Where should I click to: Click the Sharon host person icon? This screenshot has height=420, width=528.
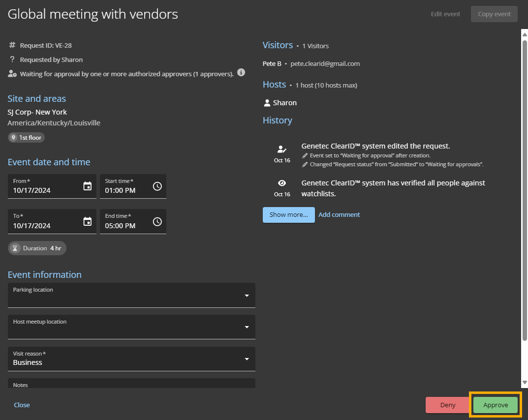coord(267,103)
